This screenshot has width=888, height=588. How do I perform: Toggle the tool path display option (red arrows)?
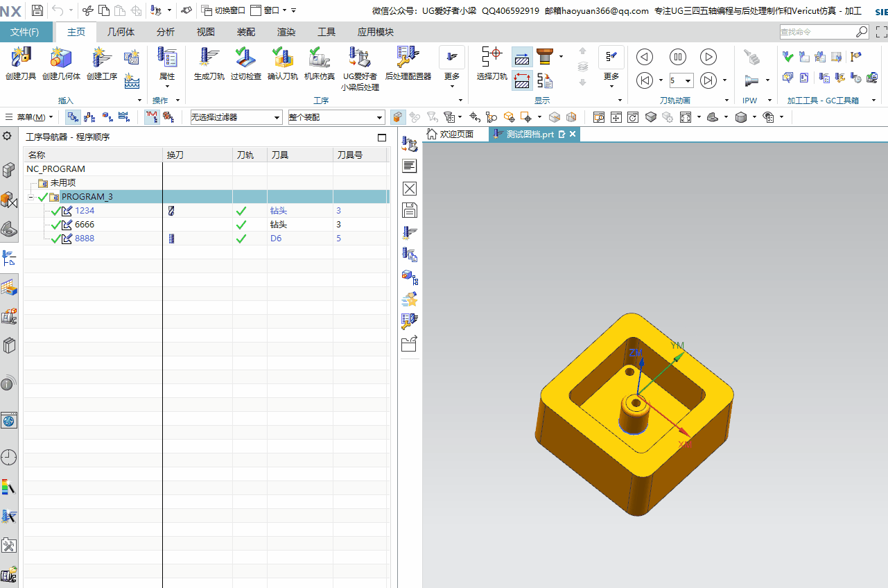click(x=522, y=80)
